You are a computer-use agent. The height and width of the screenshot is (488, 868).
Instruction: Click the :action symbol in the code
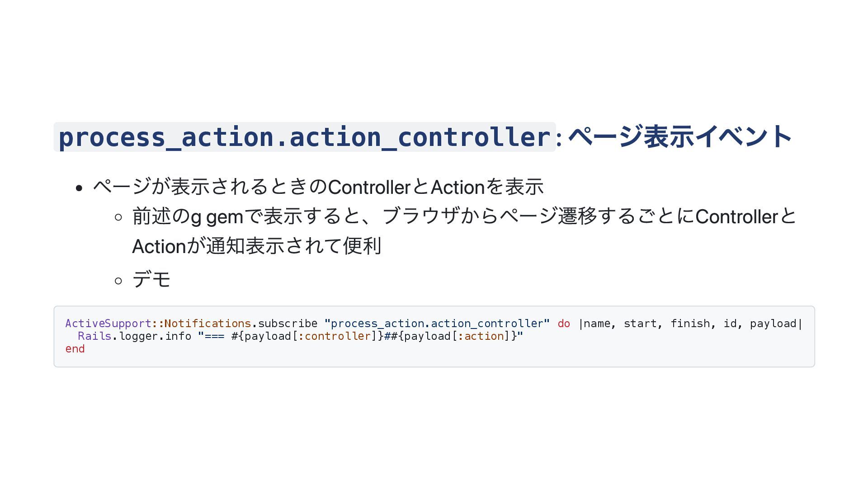pos(481,336)
